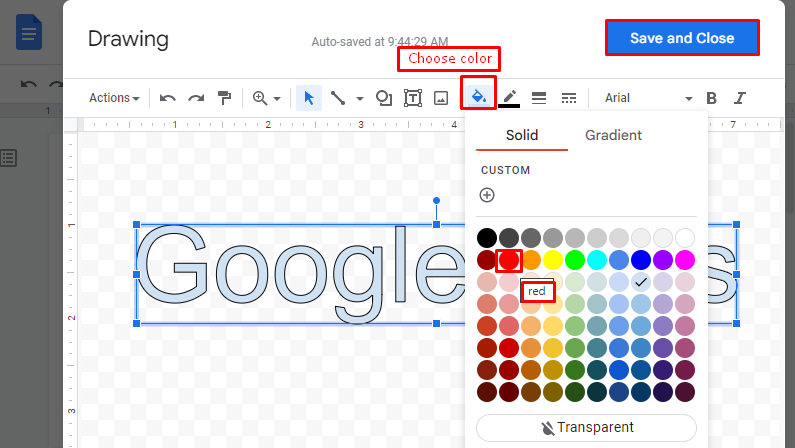
Task: Click the Save and Close button
Action: 682,38
